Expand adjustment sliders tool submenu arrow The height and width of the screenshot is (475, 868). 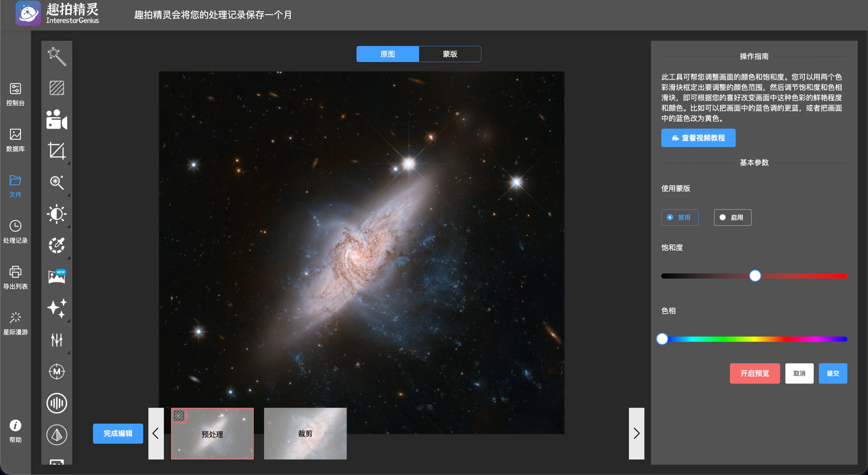tap(69, 352)
